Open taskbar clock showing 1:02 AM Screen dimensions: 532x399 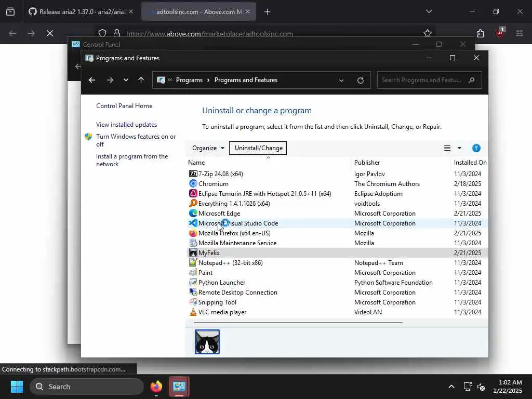(508, 387)
